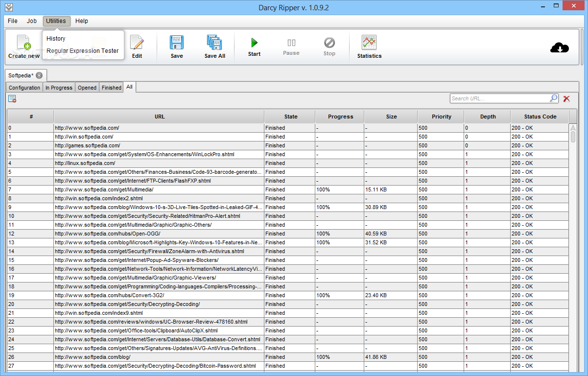Image resolution: width=588 pixels, height=376 pixels.
Task: Click the grayed Pause button
Action: [291, 47]
